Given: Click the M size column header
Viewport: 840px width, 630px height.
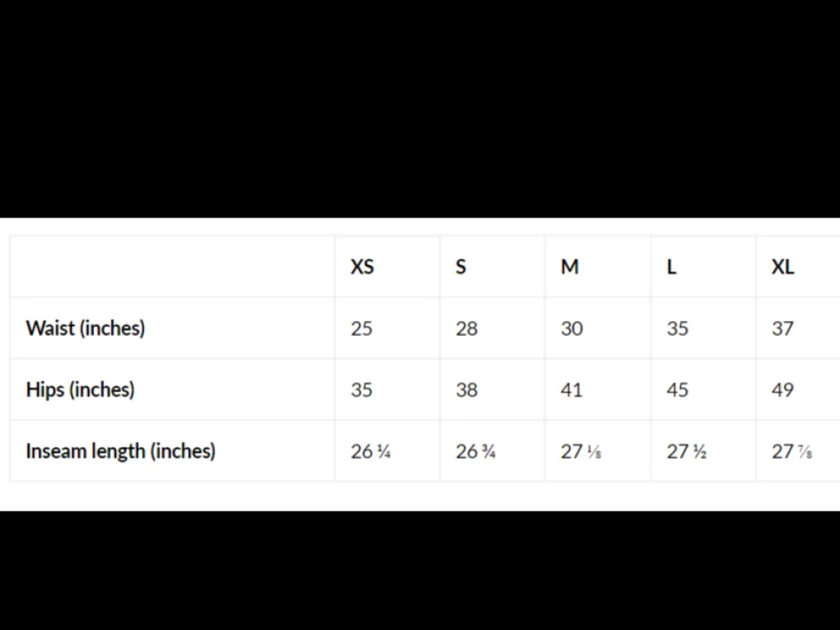Looking at the screenshot, I should coord(570,267).
